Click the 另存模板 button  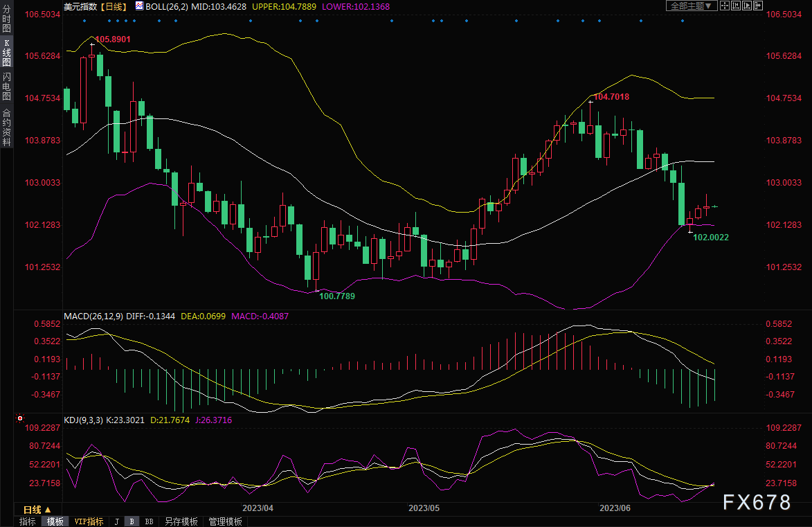pos(181,521)
